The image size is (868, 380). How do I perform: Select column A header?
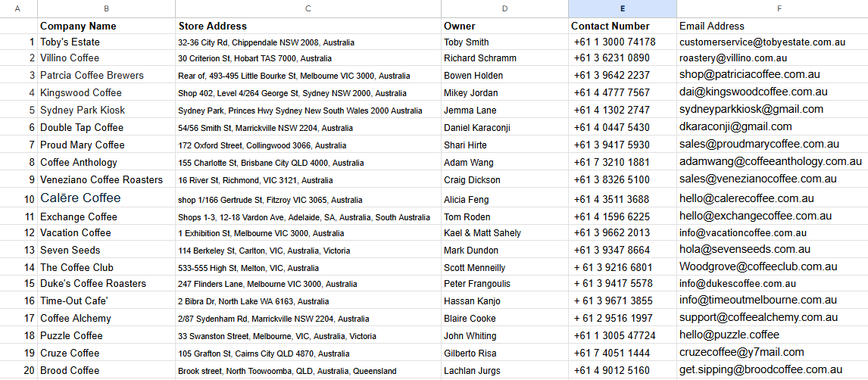(18, 8)
